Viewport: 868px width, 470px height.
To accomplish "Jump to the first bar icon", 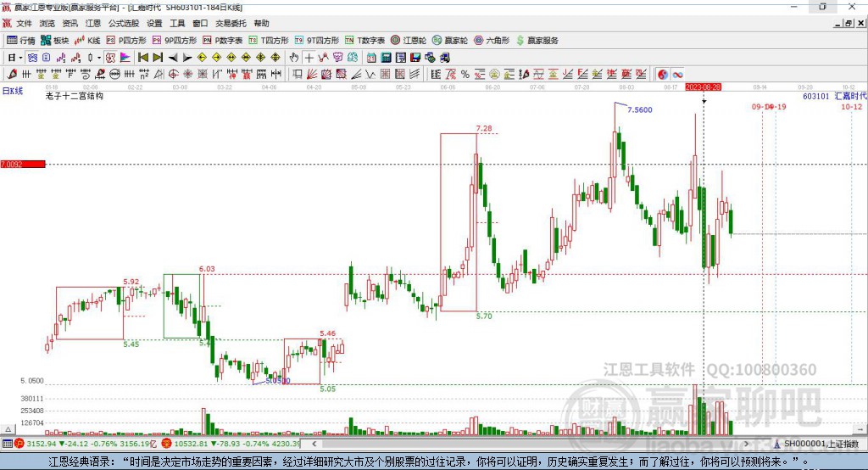I will 142,58.
